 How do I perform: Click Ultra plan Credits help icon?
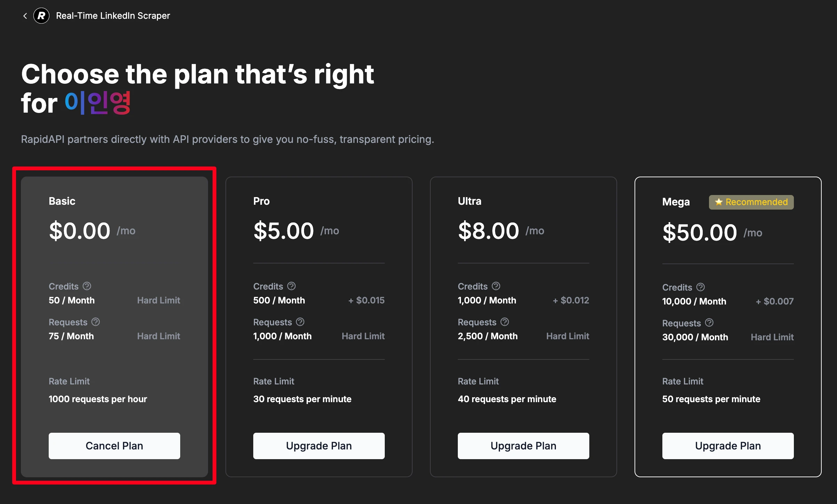coord(496,286)
